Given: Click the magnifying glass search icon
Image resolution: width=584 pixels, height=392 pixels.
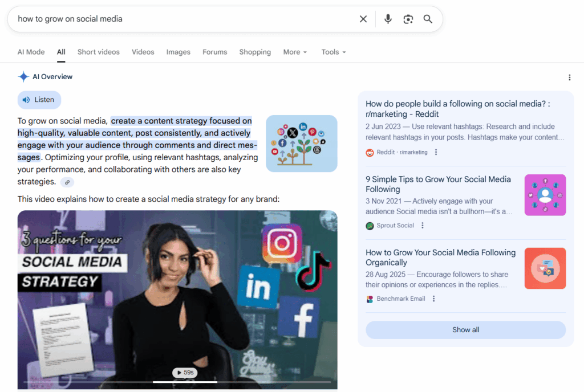Looking at the screenshot, I should point(428,19).
